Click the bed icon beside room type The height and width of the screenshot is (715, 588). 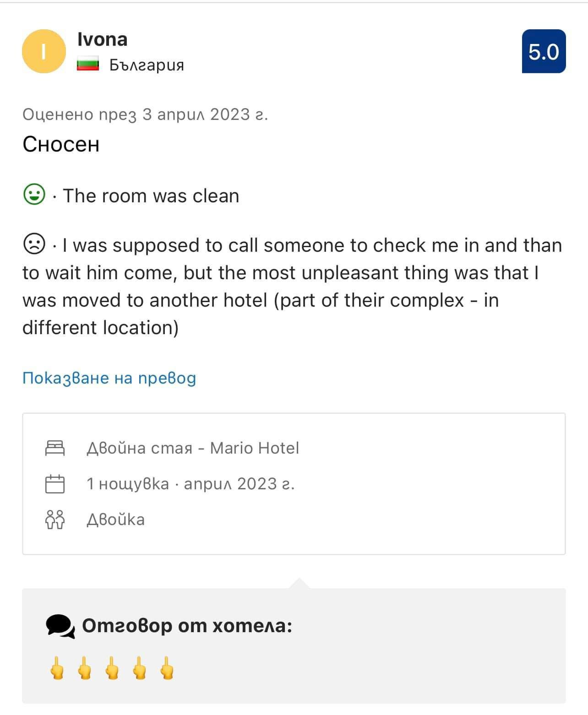click(55, 448)
